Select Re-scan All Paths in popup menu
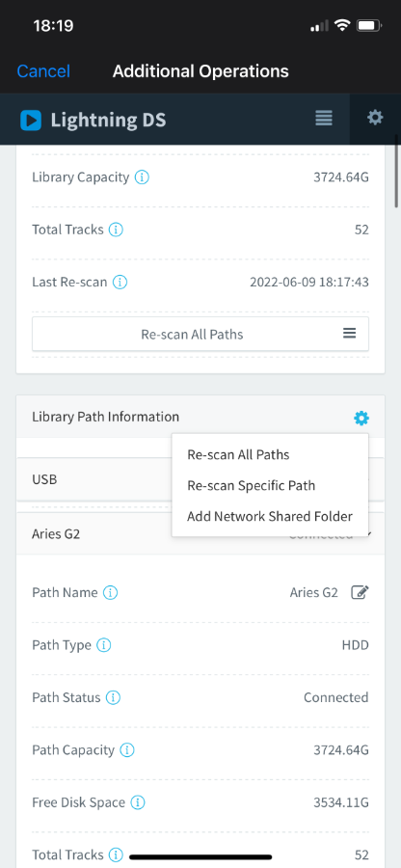Viewport: 401px width, 868px height. pos(238,454)
